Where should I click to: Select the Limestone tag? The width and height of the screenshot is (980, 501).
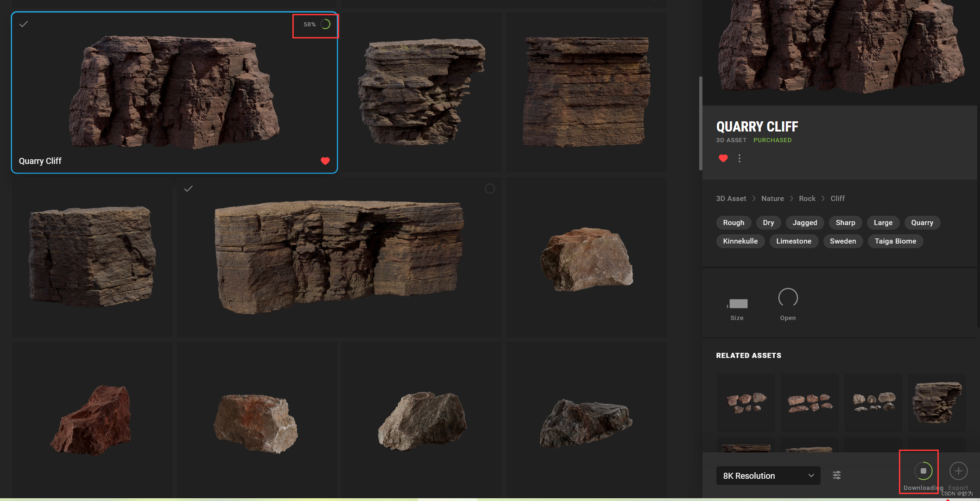click(x=793, y=241)
